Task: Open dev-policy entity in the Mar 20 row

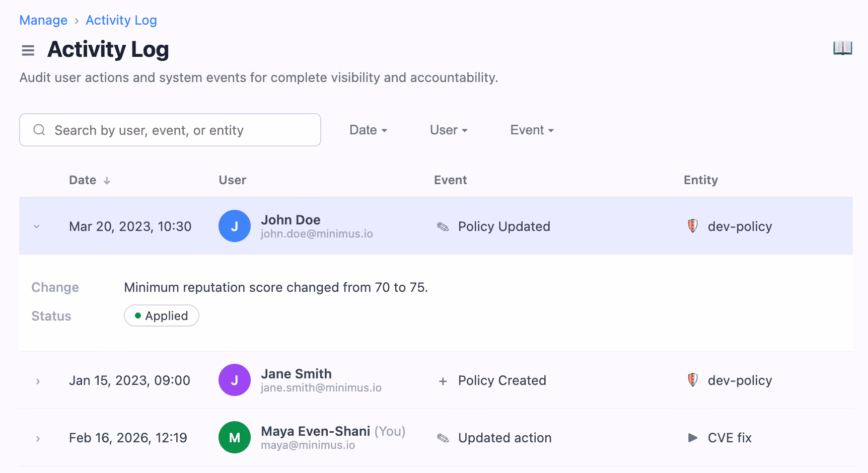Action: pyautogui.click(x=740, y=226)
